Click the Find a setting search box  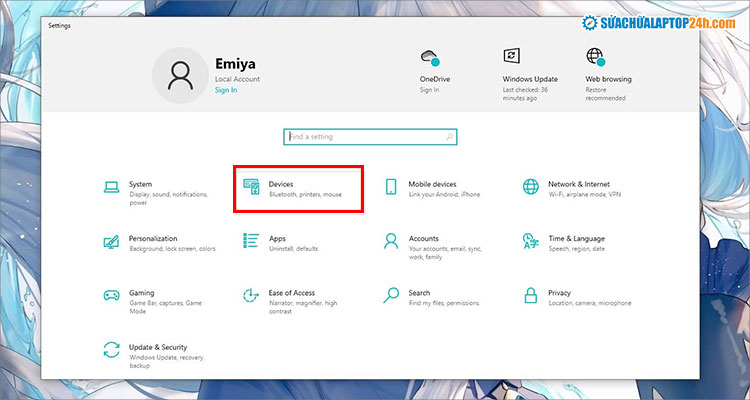click(x=362, y=136)
